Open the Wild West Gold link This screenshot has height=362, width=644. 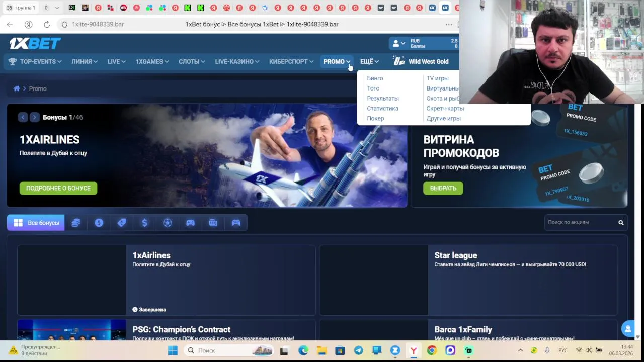tap(421, 61)
